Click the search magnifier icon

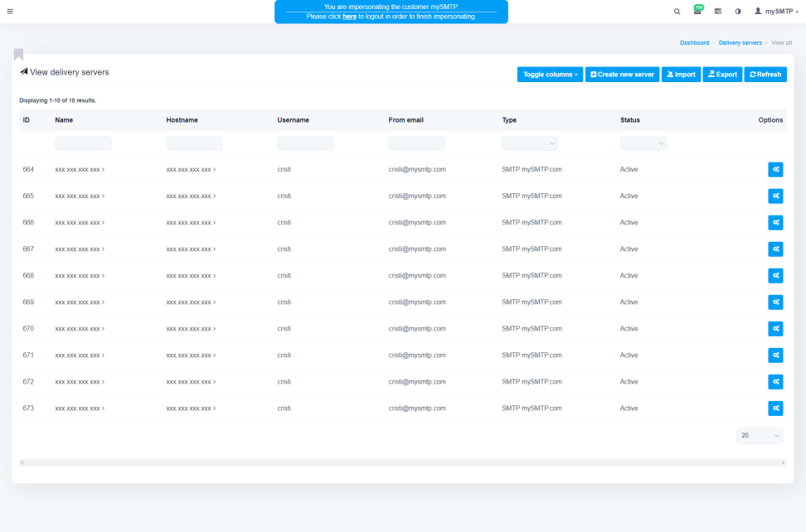tap(677, 12)
